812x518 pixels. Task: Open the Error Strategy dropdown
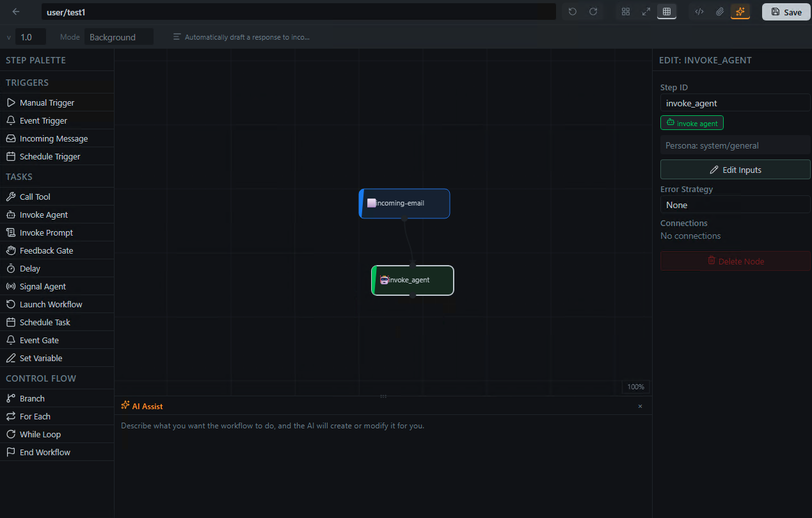735,205
